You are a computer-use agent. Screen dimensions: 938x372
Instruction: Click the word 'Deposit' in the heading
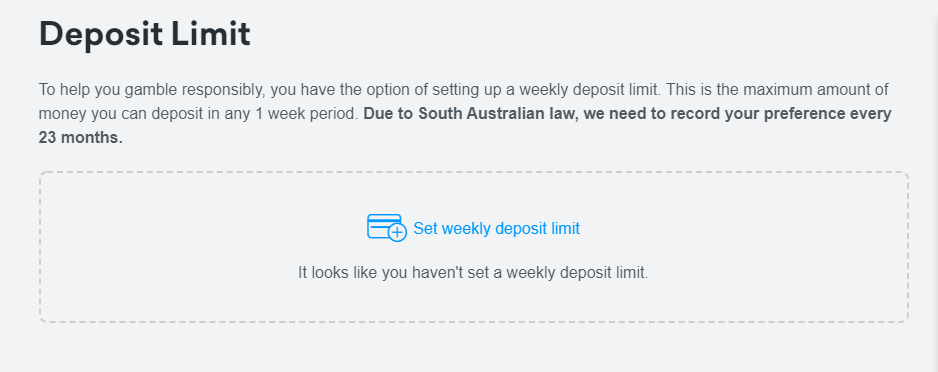click(x=100, y=34)
